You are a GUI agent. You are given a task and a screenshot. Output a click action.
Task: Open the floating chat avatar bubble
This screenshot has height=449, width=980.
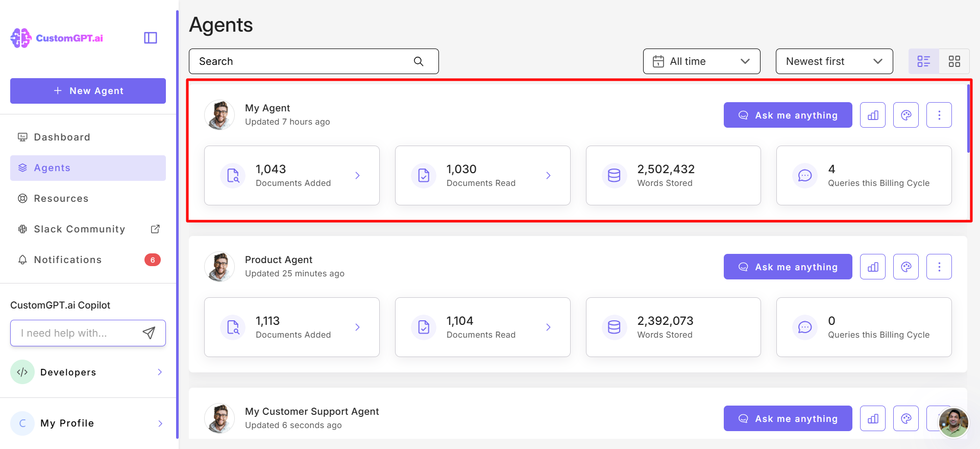(953, 422)
